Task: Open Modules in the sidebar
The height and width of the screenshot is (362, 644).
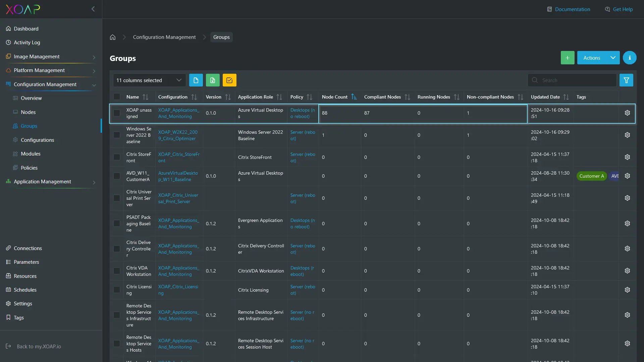Action: click(x=31, y=154)
